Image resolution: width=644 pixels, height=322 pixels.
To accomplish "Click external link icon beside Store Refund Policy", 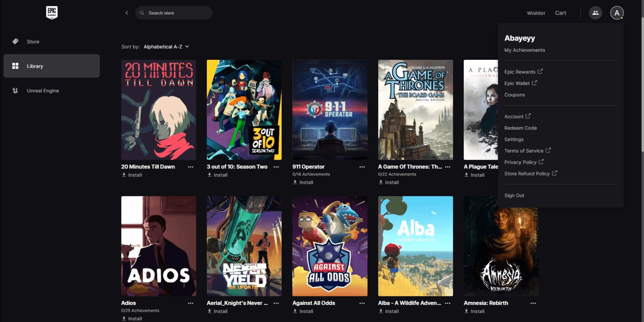I will (x=554, y=173).
